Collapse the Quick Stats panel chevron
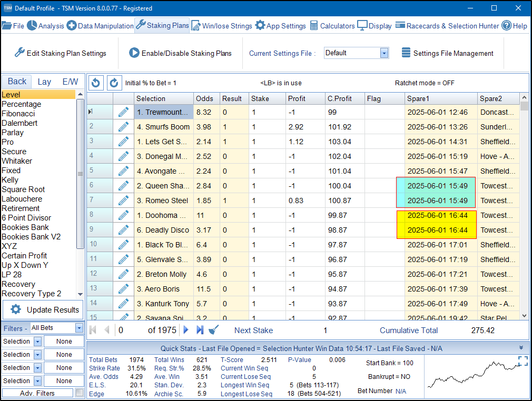Viewport: 532px width, 401px height. 521,348
